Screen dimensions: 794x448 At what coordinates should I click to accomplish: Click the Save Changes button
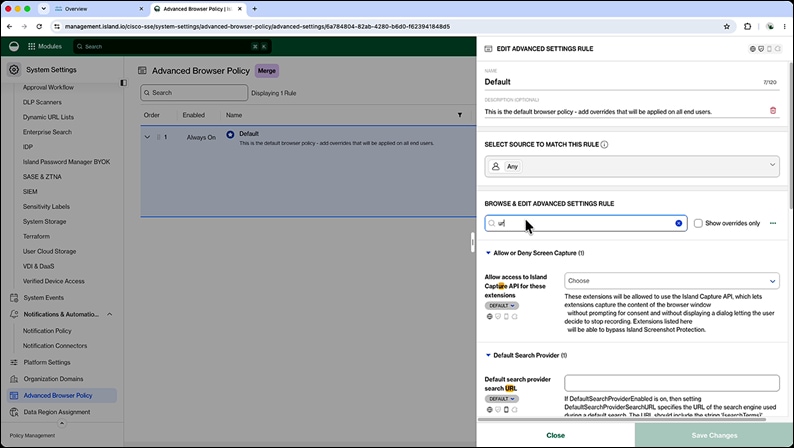(x=714, y=435)
